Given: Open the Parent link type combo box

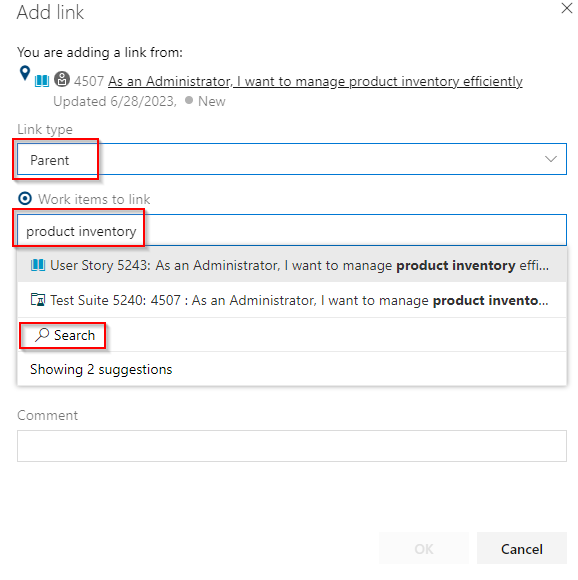Looking at the screenshot, I should click(x=292, y=159).
